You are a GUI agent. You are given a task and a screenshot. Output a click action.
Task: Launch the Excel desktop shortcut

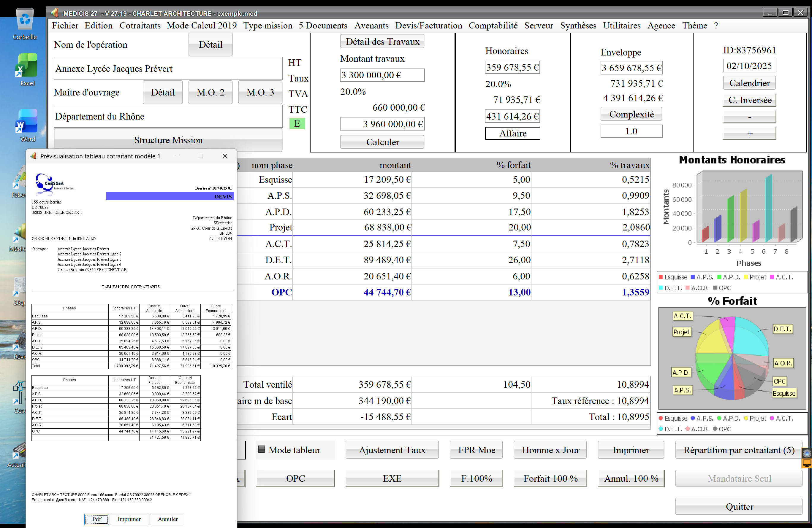coord(27,69)
